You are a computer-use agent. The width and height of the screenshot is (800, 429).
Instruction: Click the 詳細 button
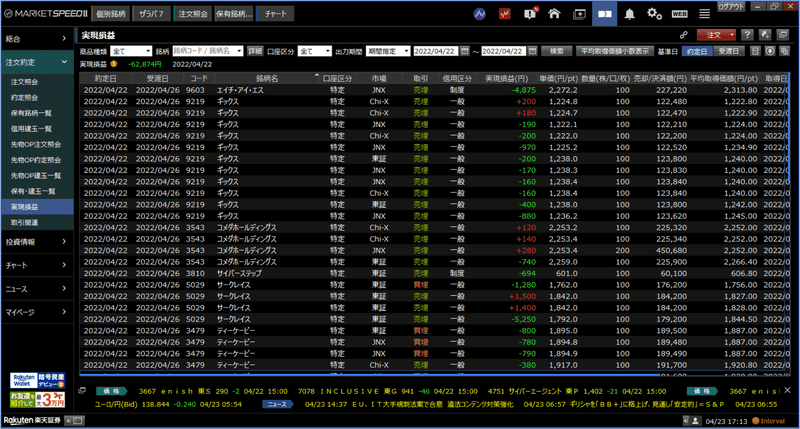pos(255,51)
